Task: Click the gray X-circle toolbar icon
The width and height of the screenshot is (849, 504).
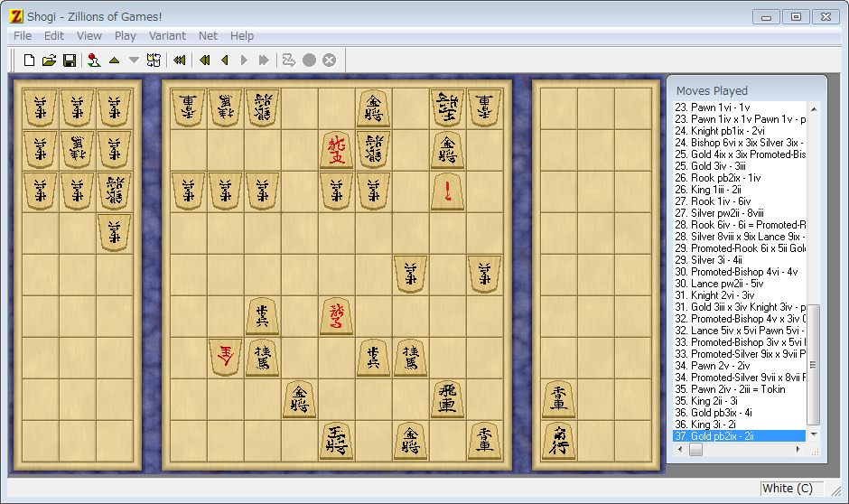Action: (x=329, y=61)
